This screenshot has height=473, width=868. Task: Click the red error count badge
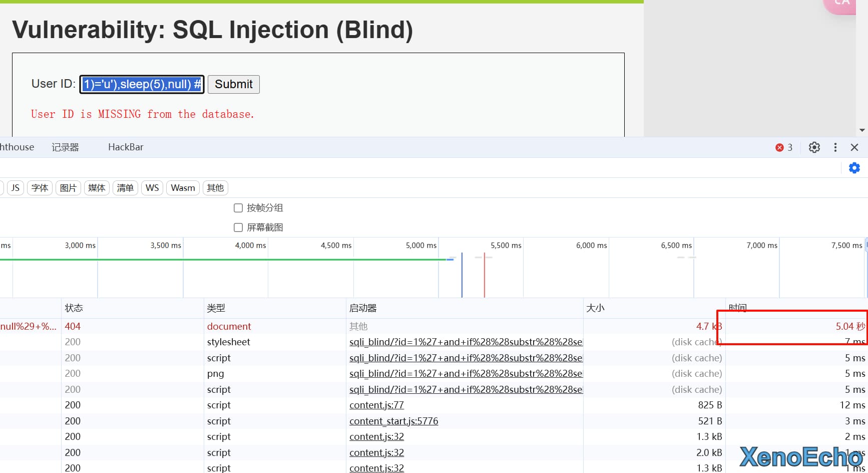tap(784, 147)
